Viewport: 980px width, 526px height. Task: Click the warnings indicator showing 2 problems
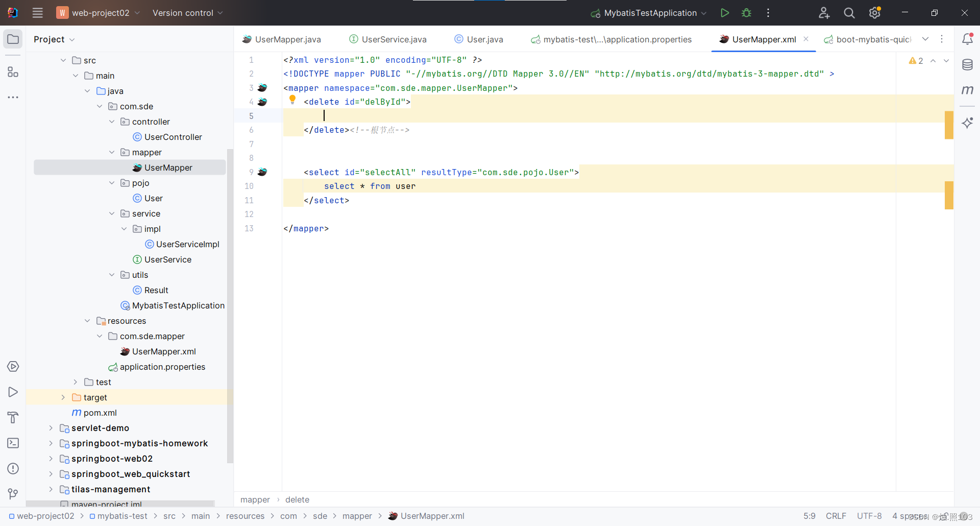pyautogui.click(x=916, y=61)
